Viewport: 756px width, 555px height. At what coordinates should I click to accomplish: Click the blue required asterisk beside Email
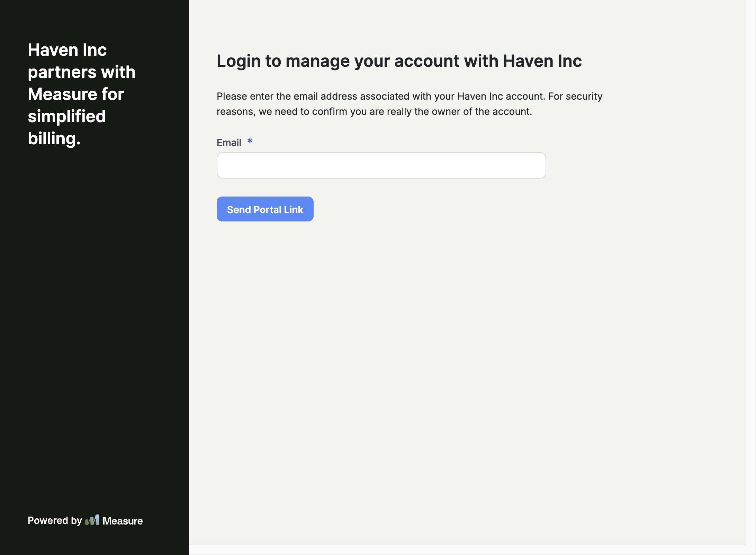pyautogui.click(x=250, y=142)
